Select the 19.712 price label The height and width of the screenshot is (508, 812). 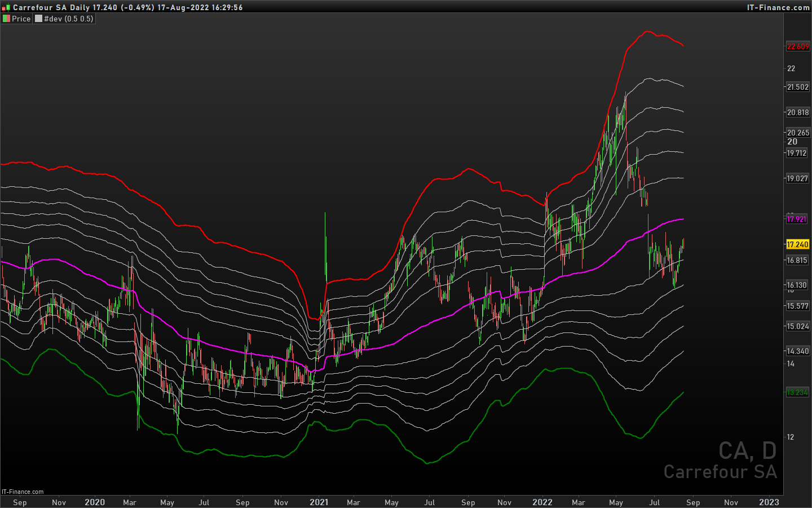(797, 153)
